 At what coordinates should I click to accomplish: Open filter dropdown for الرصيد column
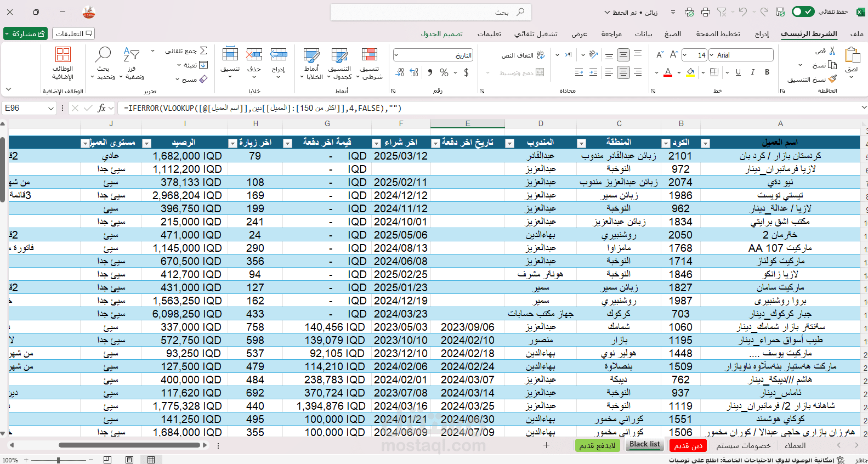pos(146,143)
